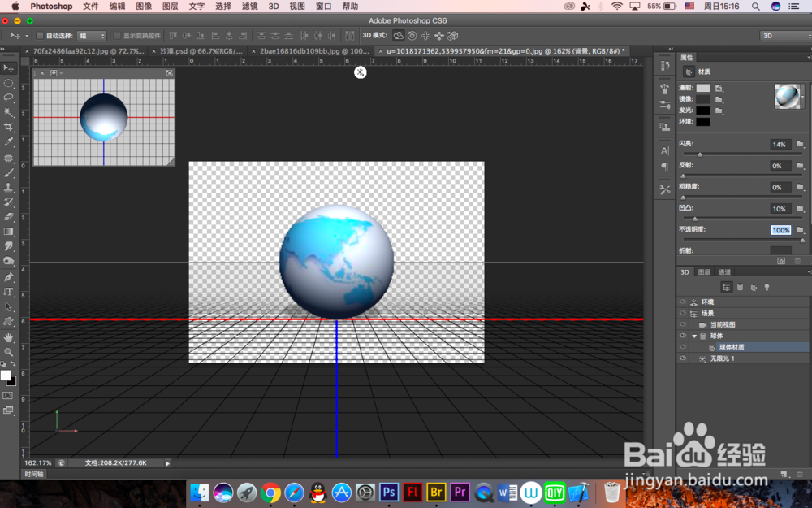
Task: Select the Pen tool
Action: 8,277
